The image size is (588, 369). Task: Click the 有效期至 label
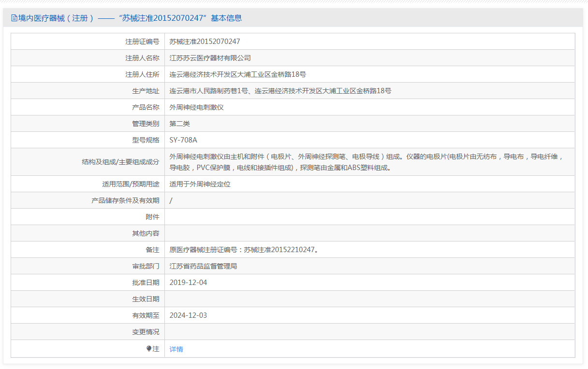(146, 315)
